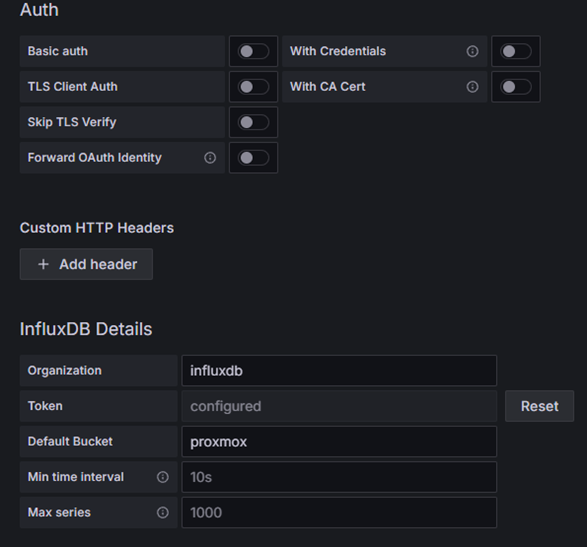The image size is (587, 547).
Task: Select the TLS Client Auth label
Action: [73, 86]
